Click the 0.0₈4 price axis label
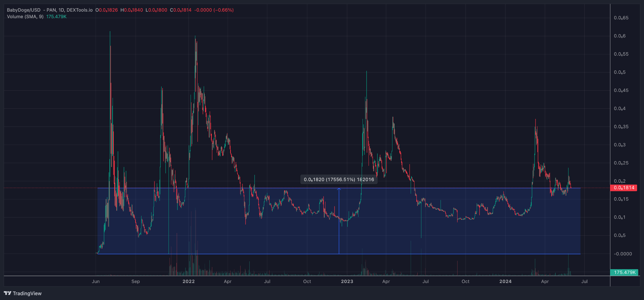 (620, 109)
